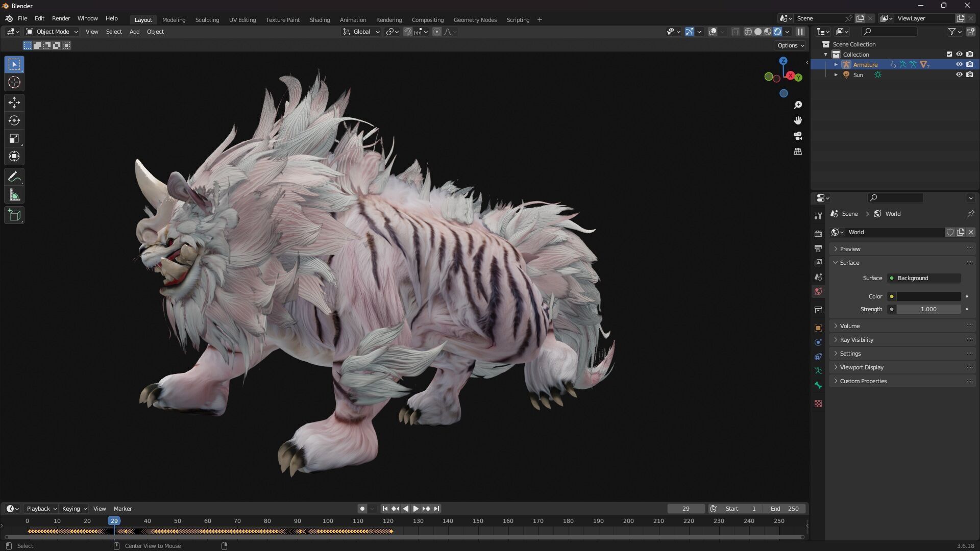Select the Select Box tool
The image size is (980, 551).
14,64
